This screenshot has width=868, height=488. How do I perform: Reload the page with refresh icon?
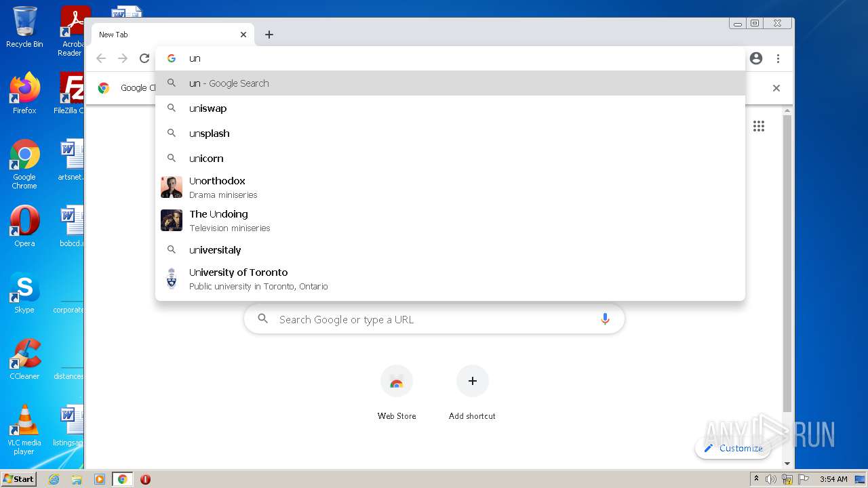point(144,58)
